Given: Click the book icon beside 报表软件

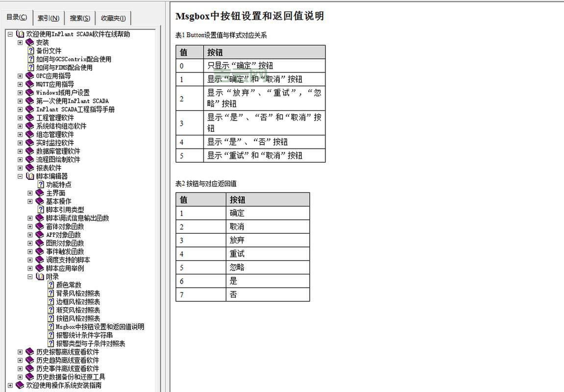Looking at the screenshot, I should 29,168.
